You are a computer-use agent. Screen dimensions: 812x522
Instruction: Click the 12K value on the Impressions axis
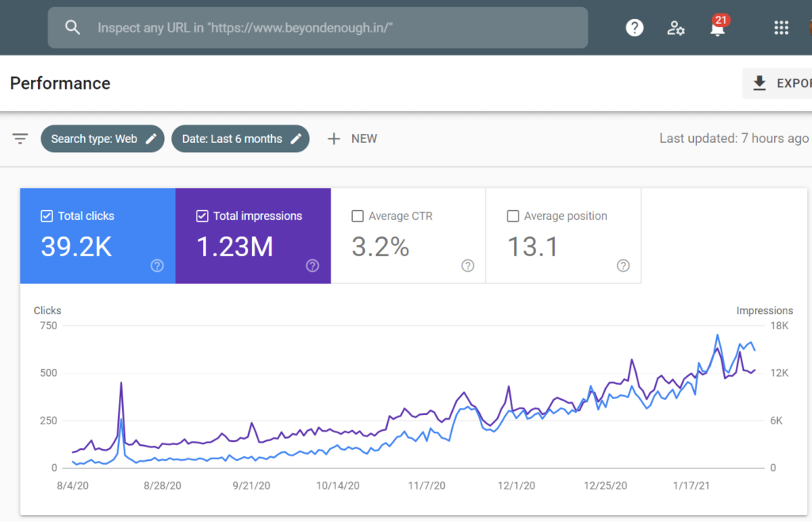pyautogui.click(x=779, y=373)
